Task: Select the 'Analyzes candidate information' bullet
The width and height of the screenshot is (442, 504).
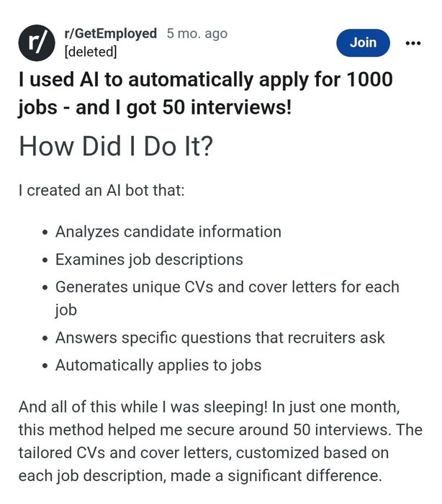Action: click(168, 232)
